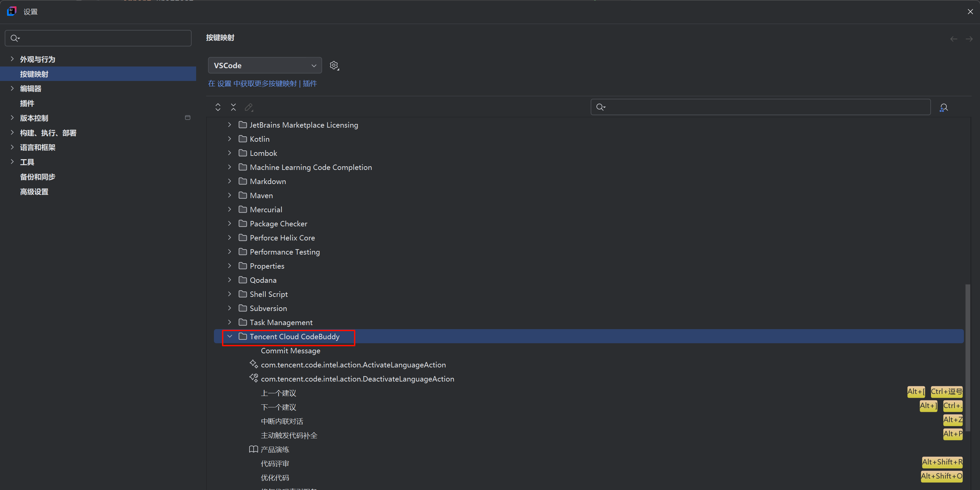
Task: Click the Alt+Shift+R shortcut badge
Action: (942, 462)
